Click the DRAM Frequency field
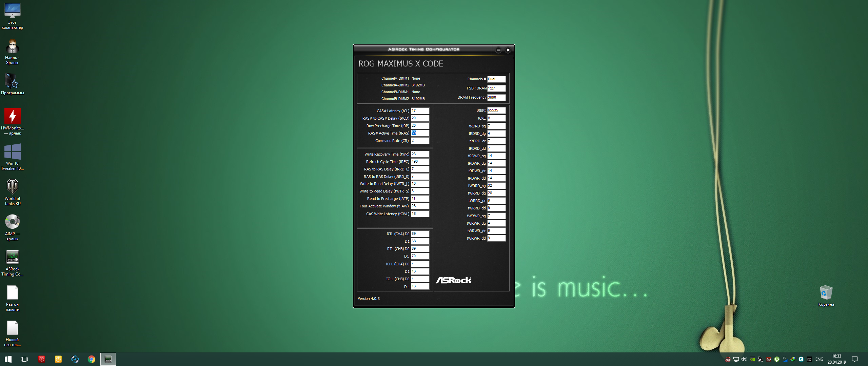 (x=496, y=98)
